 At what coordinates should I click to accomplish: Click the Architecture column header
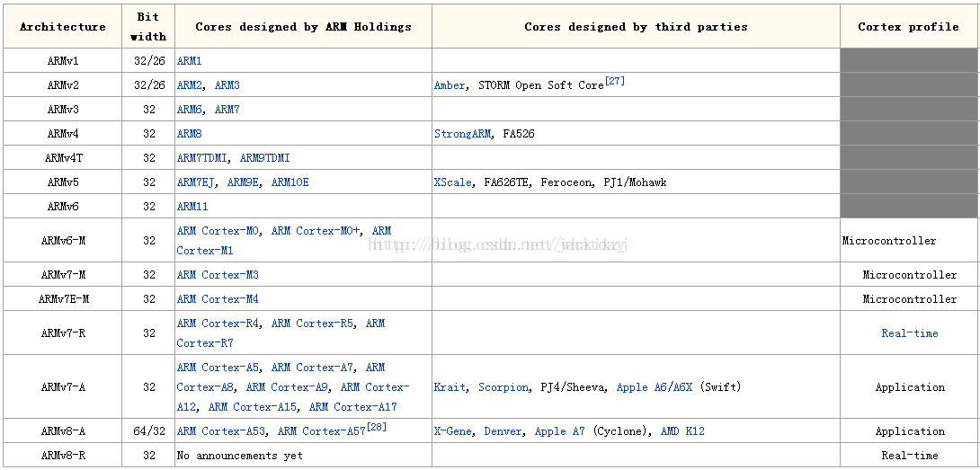63,27
